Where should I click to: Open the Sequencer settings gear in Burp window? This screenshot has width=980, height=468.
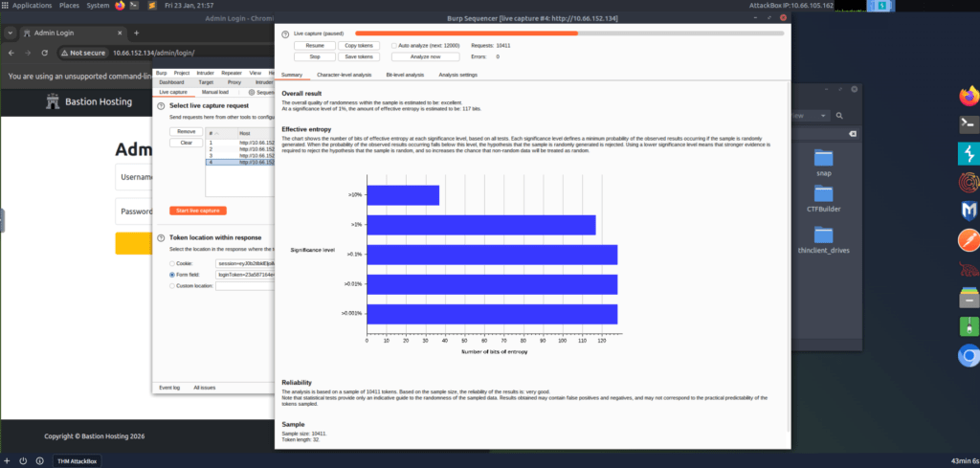pyautogui.click(x=252, y=93)
